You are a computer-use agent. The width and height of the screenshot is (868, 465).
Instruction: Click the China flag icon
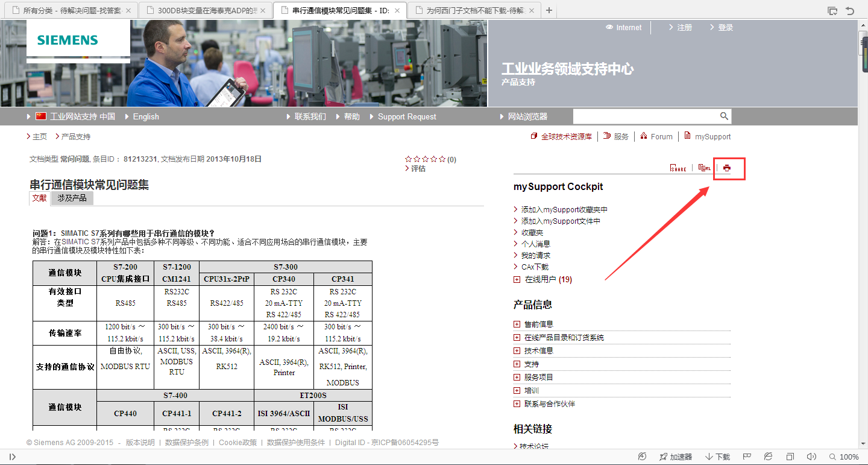[x=41, y=116]
